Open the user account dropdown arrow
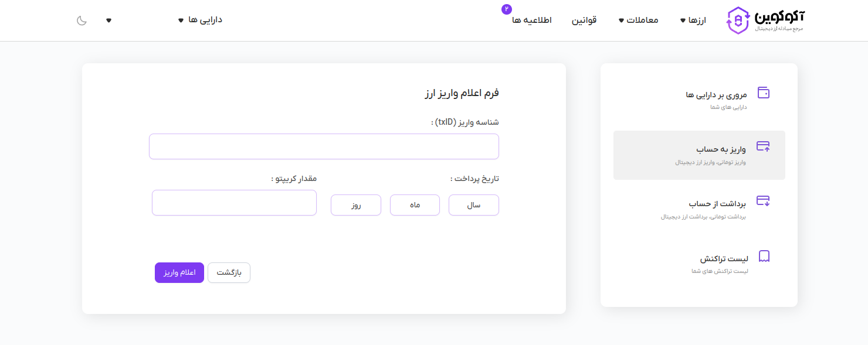This screenshot has width=868, height=345. (x=108, y=21)
